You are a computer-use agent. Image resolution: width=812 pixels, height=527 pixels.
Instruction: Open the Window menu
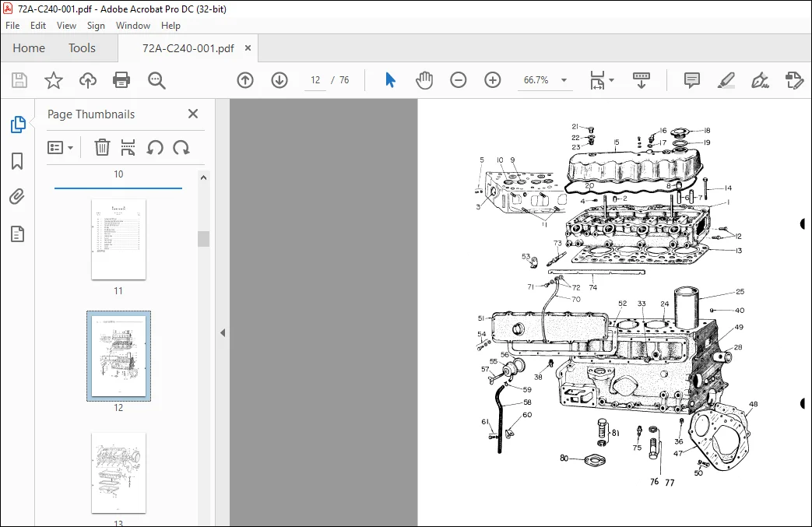pos(133,26)
